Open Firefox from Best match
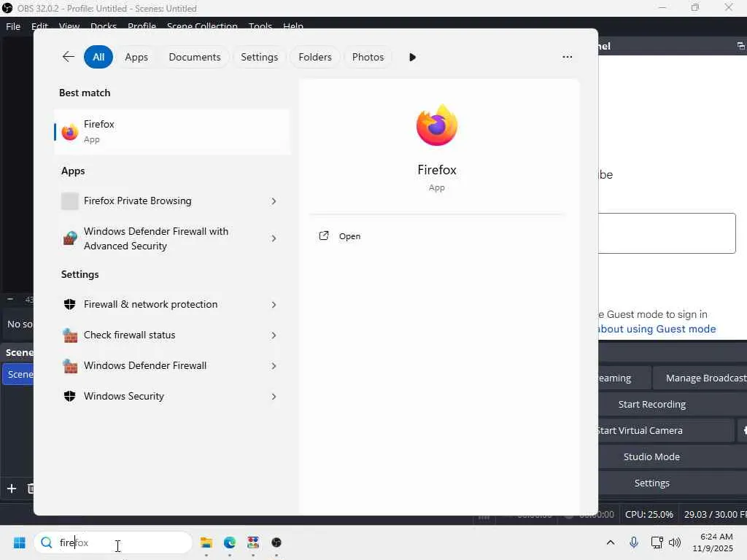The width and height of the screenshot is (747, 560). (x=171, y=131)
